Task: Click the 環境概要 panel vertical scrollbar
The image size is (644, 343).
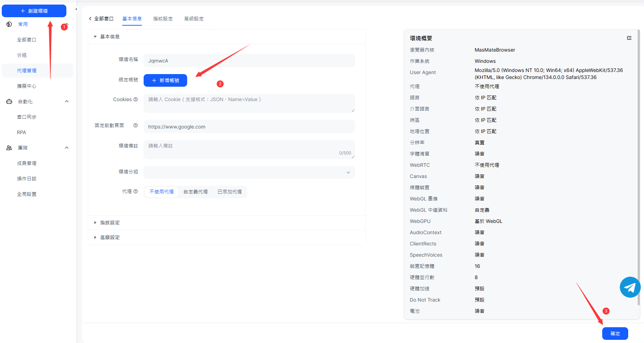Action: 639,169
